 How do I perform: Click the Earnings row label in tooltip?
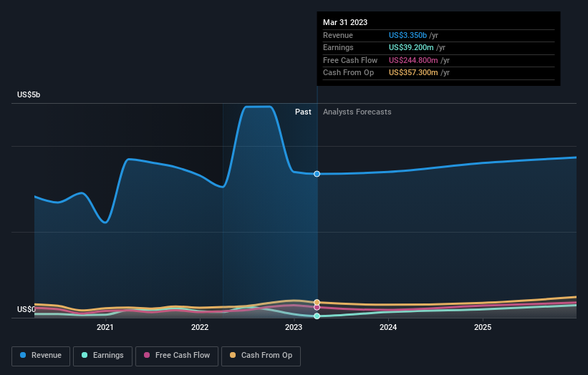click(338, 47)
